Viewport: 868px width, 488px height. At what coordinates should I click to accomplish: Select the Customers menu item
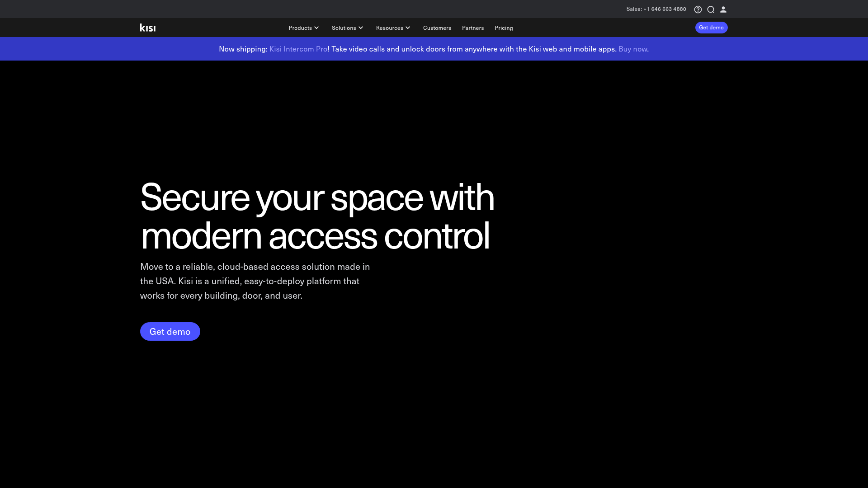[437, 28]
